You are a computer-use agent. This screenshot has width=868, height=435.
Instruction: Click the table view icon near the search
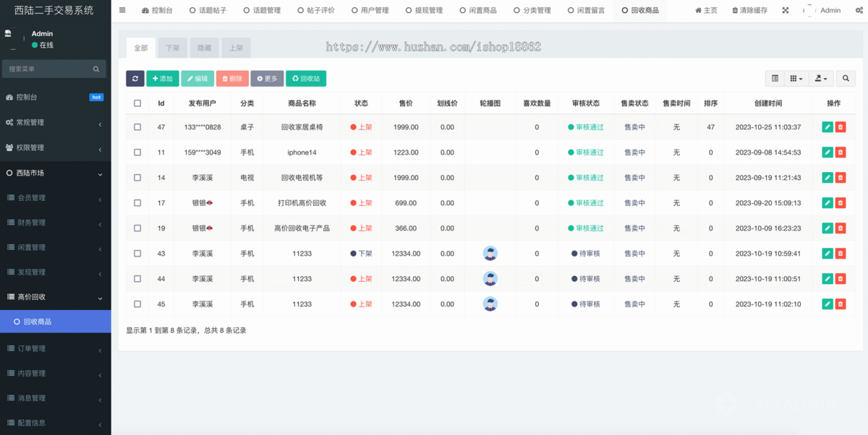773,78
